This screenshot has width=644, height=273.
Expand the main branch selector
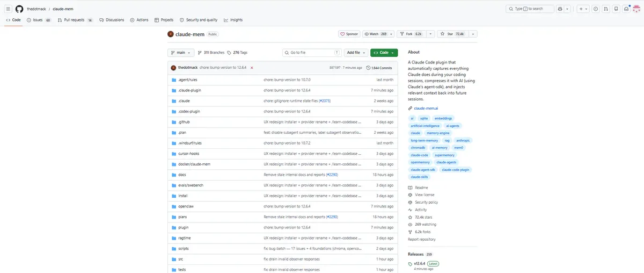pyautogui.click(x=180, y=53)
